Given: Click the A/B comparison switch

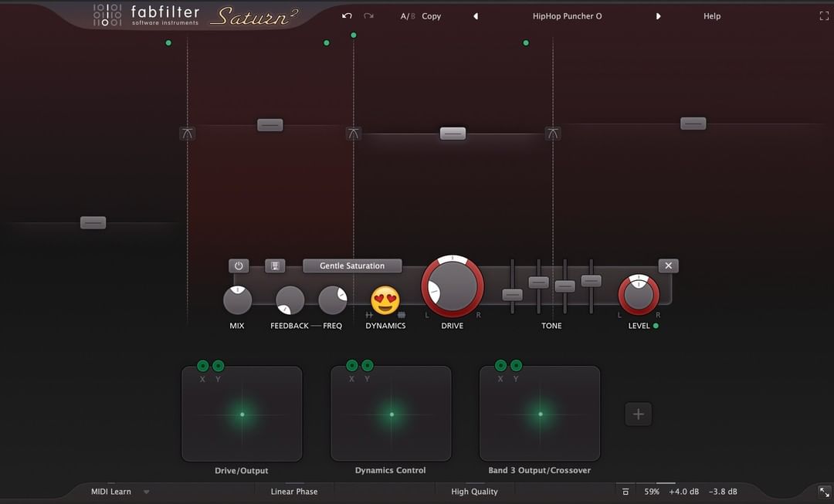Looking at the screenshot, I should 407,16.
